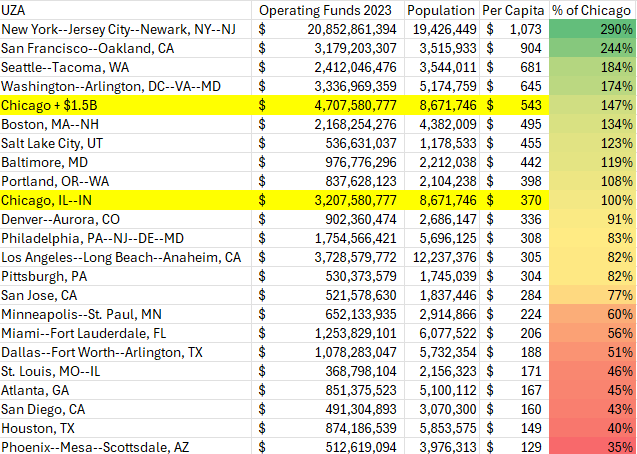Click the 51% cell

(593, 352)
